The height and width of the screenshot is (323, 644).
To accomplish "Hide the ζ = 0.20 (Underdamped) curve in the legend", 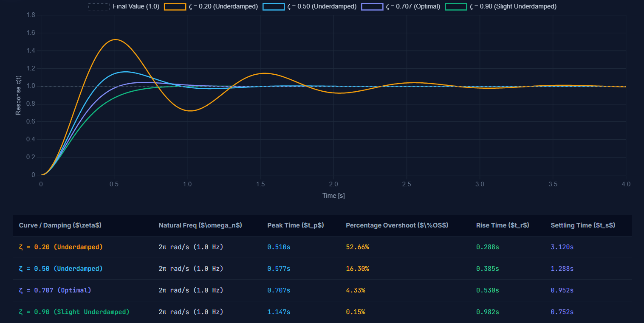I will click(x=211, y=6).
